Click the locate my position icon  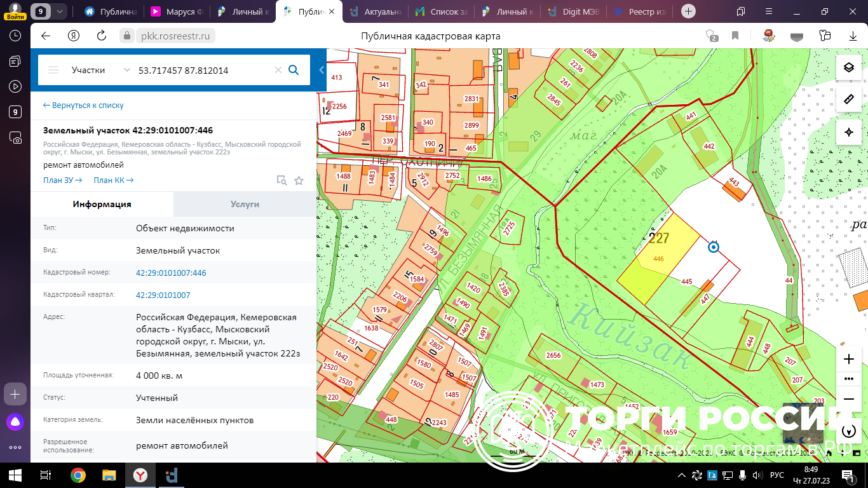[x=848, y=132]
